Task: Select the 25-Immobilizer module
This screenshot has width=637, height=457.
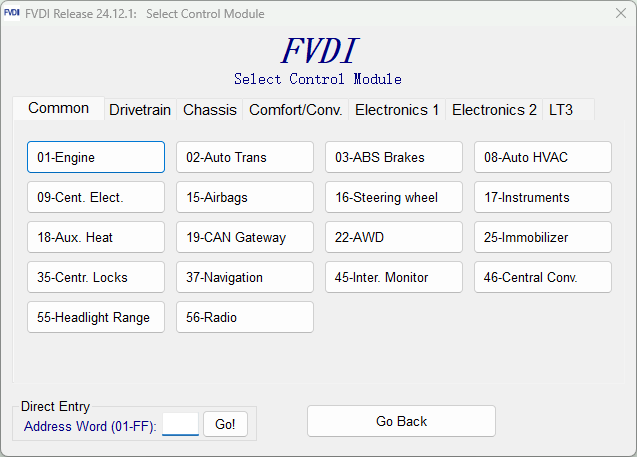Action: tap(543, 237)
